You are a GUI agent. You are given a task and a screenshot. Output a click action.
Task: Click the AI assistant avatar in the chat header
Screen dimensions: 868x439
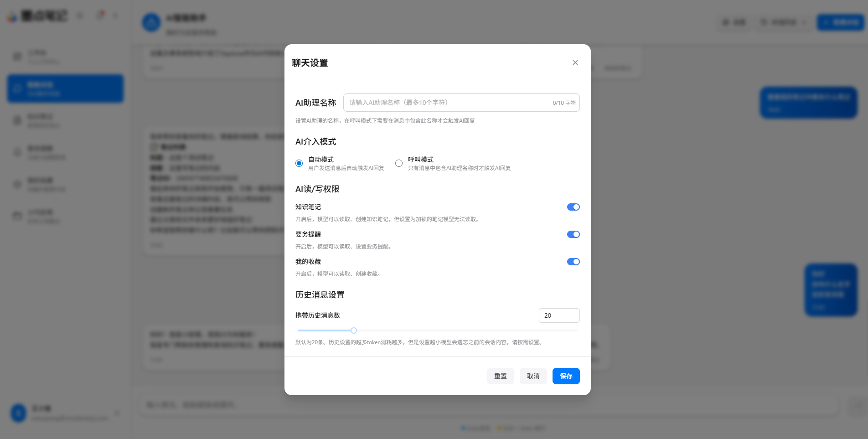(x=151, y=22)
